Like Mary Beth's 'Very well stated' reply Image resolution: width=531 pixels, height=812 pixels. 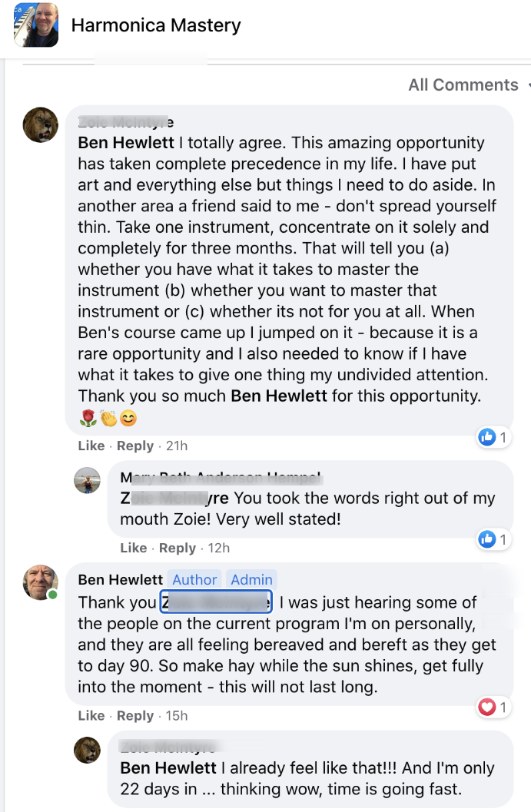[x=134, y=548]
